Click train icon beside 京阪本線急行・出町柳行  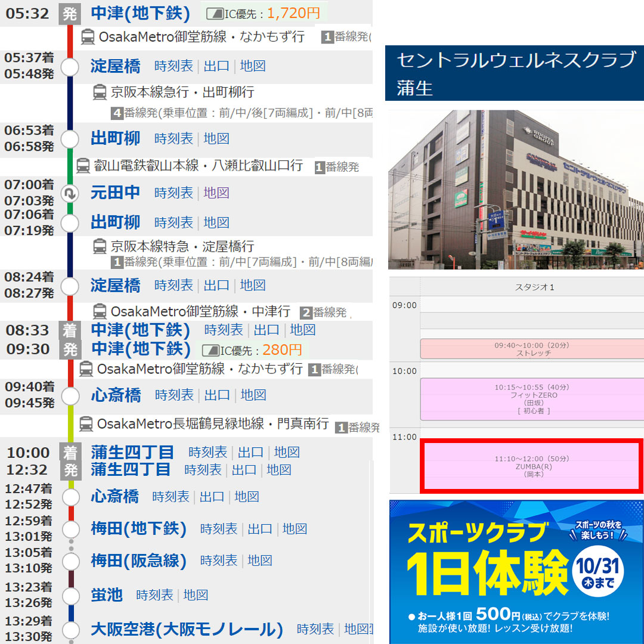click(100, 92)
